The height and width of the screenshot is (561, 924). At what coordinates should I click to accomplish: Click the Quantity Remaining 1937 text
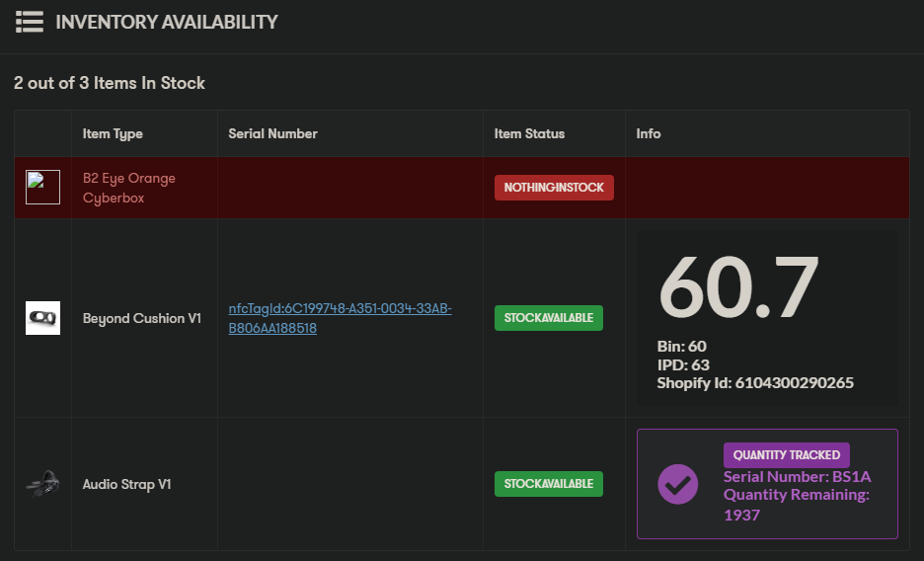coord(797,505)
